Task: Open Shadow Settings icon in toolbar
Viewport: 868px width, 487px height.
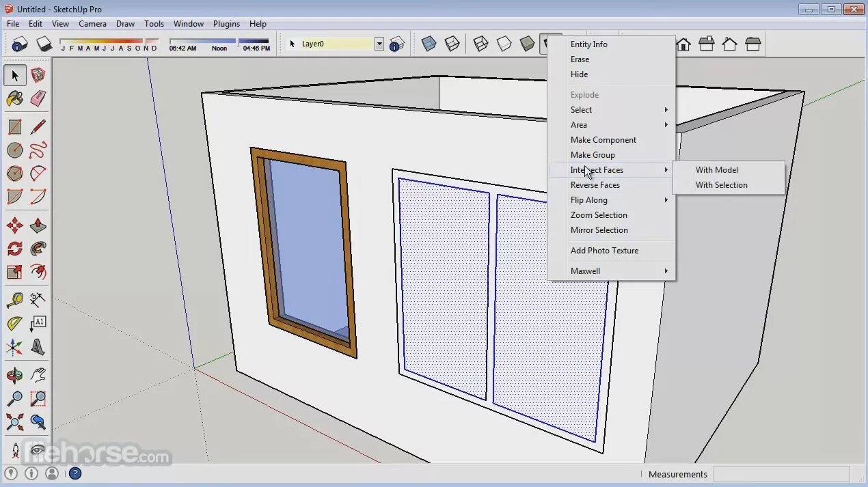Action: click(x=20, y=44)
